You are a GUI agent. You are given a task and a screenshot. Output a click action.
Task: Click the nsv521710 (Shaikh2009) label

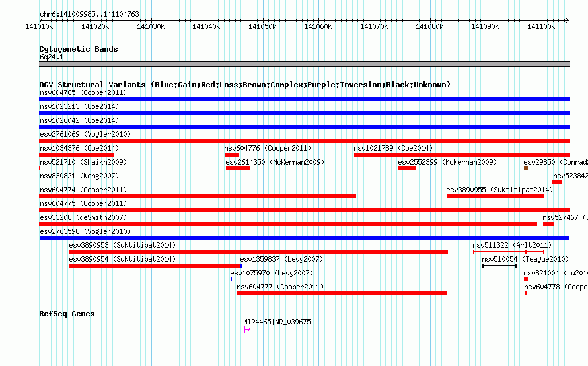[x=83, y=162]
